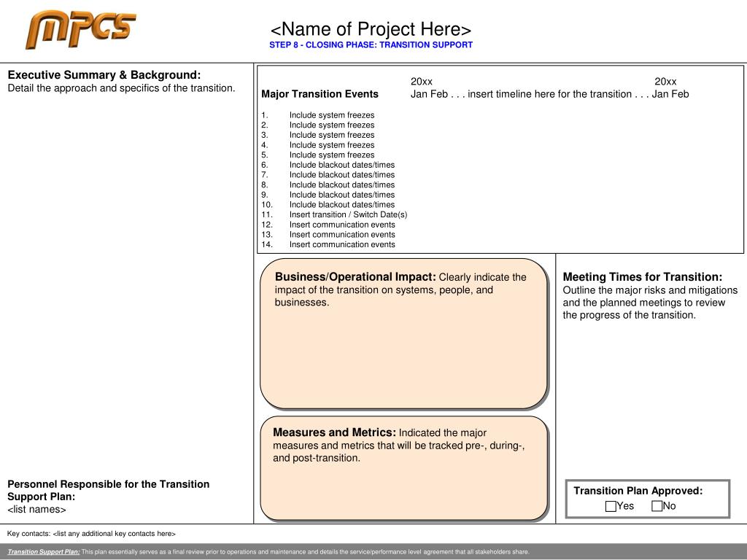The height and width of the screenshot is (560, 747).
Task: Select event 6 'Include blackout dates/times'
Action: pos(342,165)
